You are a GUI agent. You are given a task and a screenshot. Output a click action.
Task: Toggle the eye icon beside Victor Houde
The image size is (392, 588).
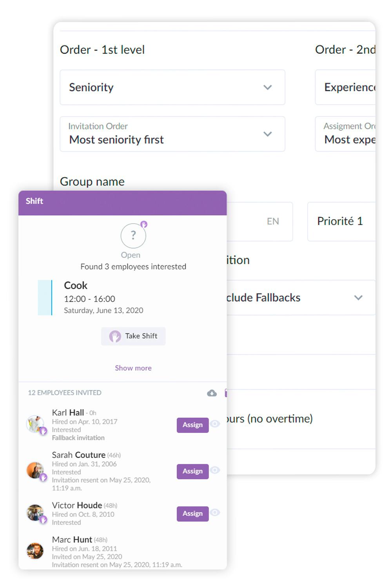click(215, 512)
